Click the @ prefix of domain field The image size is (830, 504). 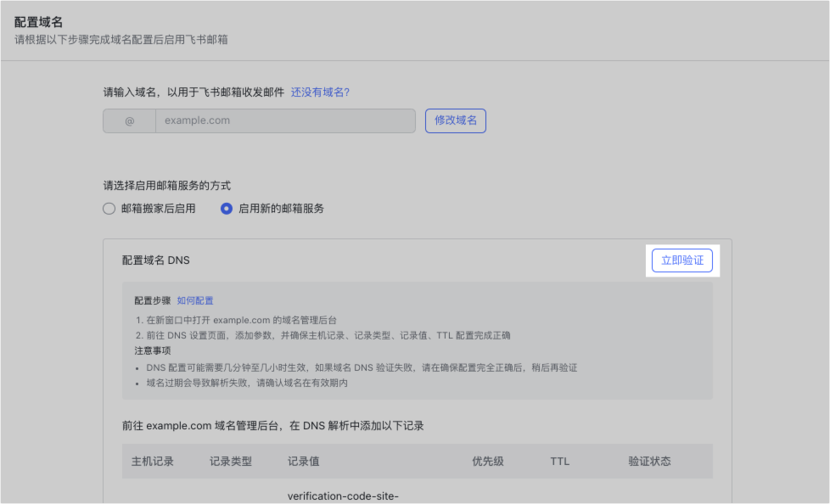[x=129, y=120]
